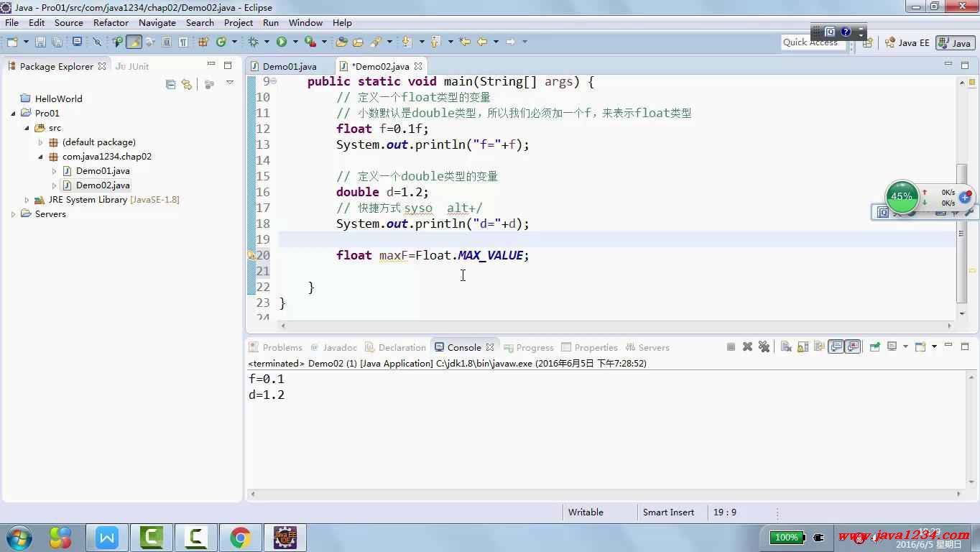Open the Project menu
This screenshot has height=552, width=980.
239,22
